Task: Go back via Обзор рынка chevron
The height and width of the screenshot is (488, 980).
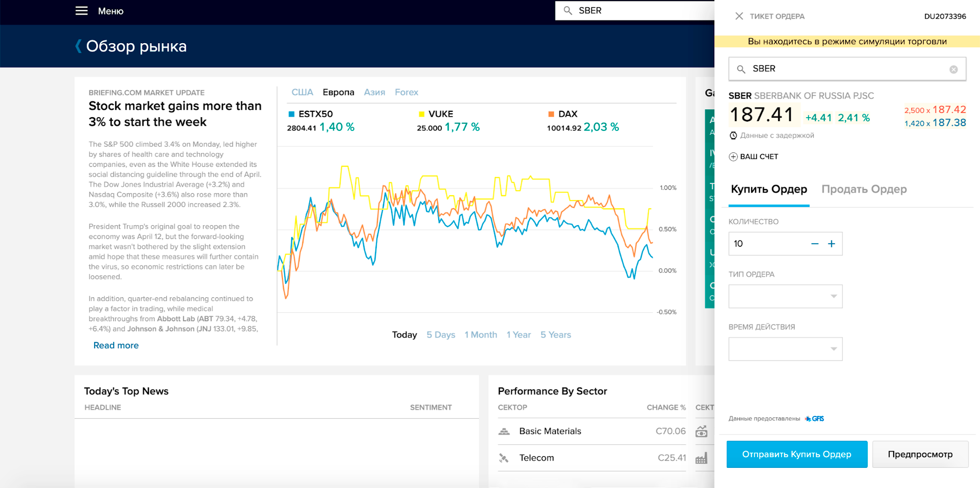Action: pyautogui.click(x=78, y=46)
